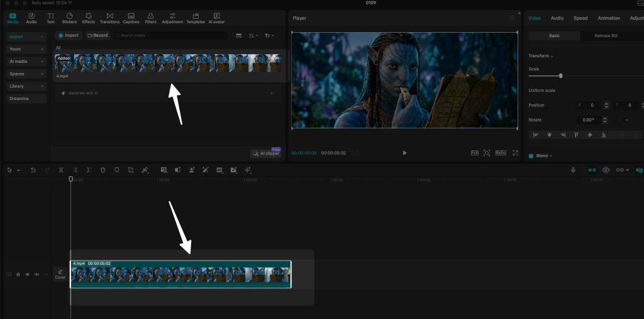Select the Basic sub-tab
644x319 pixels.
pos(554,36)
